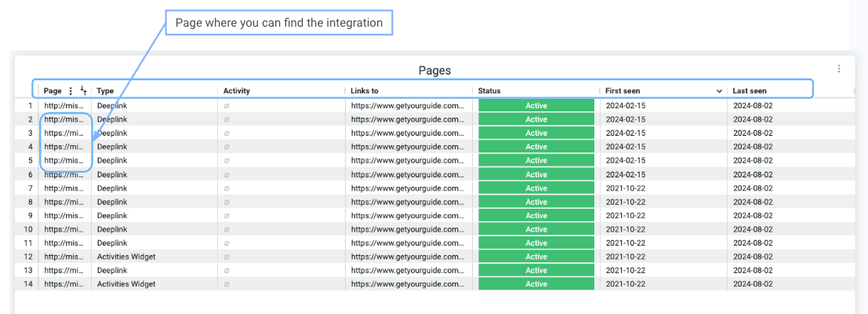
Task: Click the Last seen column header
Action: pyautogui.click(x=750, y=91)
